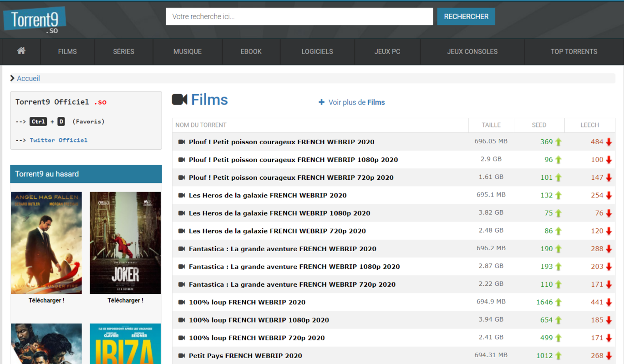624x364 pixels.
Task: Click the Rechercher button
Action: coord(466,16)
